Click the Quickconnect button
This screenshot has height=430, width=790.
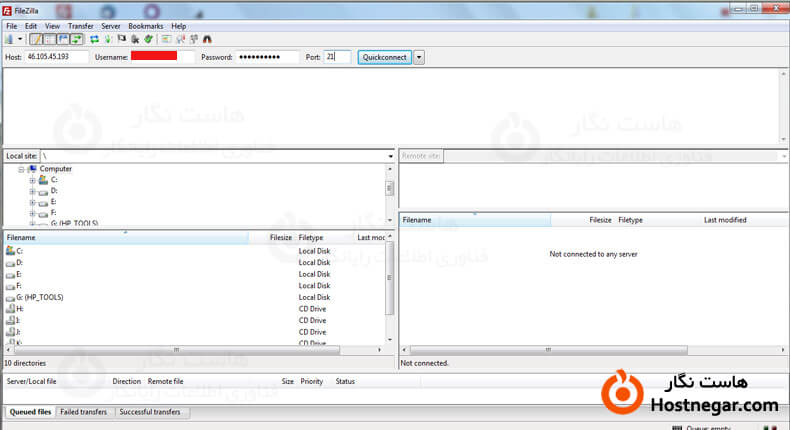tap(384, 57)
